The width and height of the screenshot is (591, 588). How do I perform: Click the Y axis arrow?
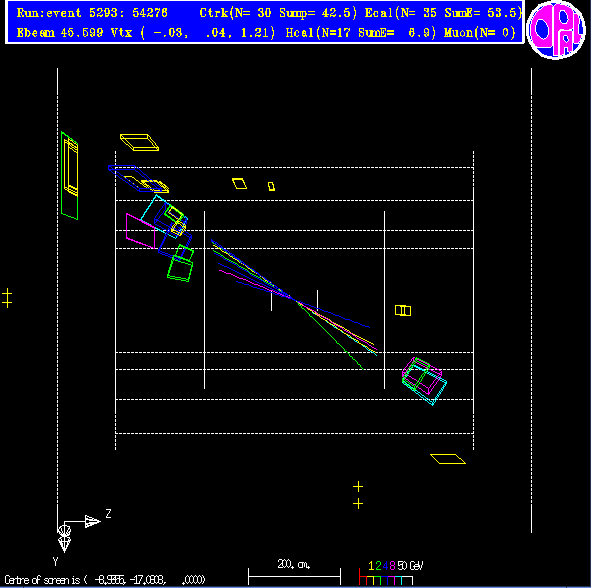pyautogui.click(x=64, y=539)
